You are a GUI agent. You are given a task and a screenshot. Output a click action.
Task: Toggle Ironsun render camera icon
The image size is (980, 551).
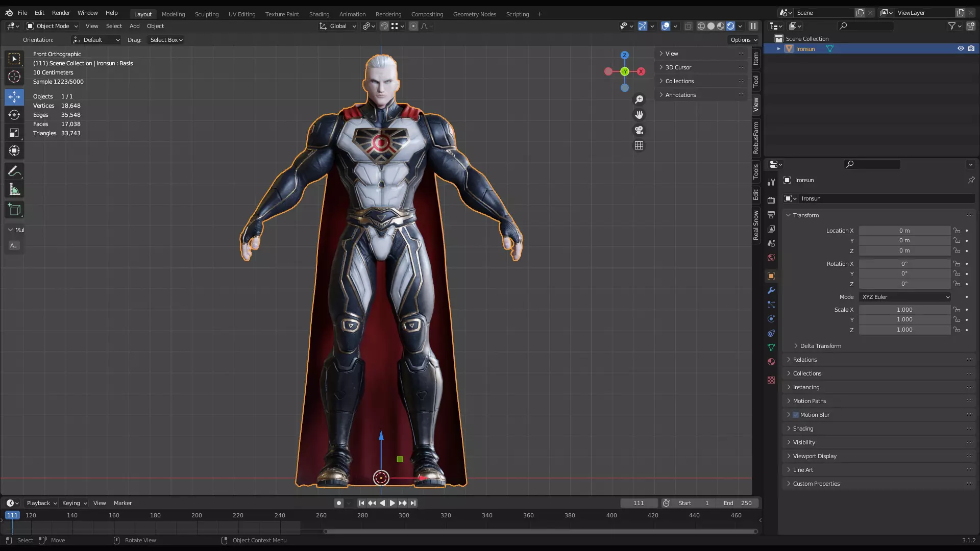click(971, 48)
